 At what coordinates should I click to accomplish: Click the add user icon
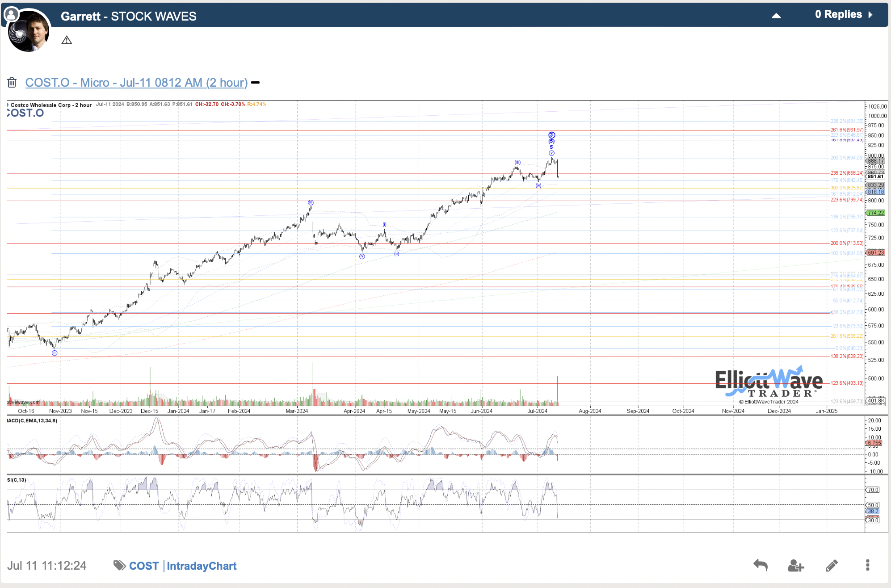(796, 566)
